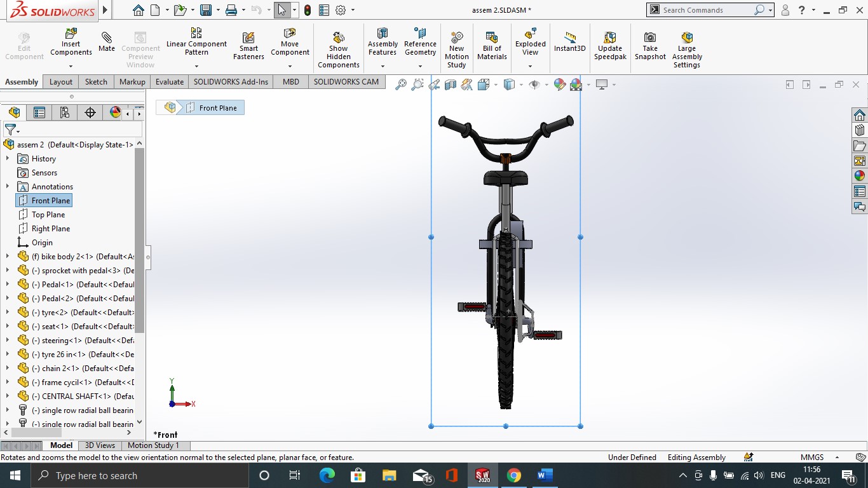The width and height of the screenshot is (868, 488).
Task: Click the Smart Fasteners icon
Action: point(248,46)
